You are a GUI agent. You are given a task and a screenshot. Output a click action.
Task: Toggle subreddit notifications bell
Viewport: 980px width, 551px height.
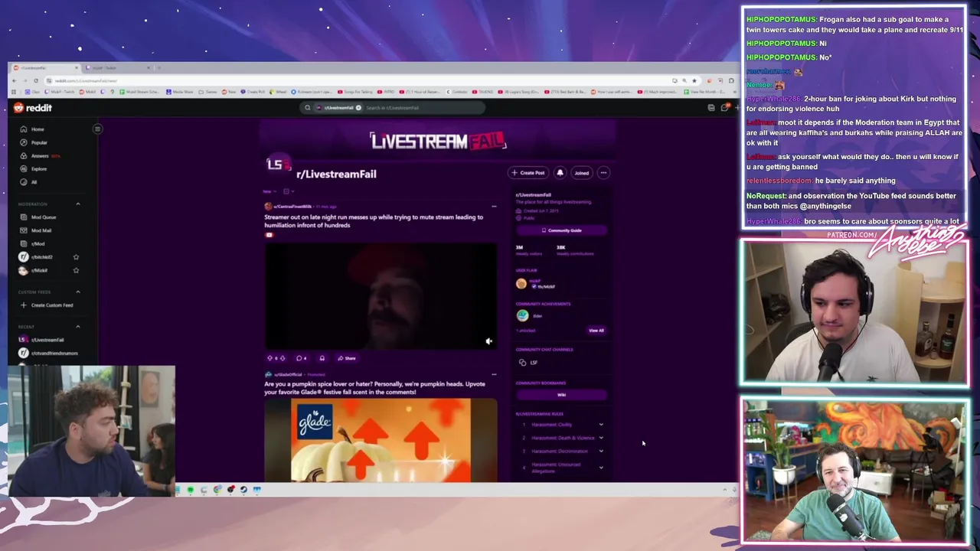[x=560, y=173]
